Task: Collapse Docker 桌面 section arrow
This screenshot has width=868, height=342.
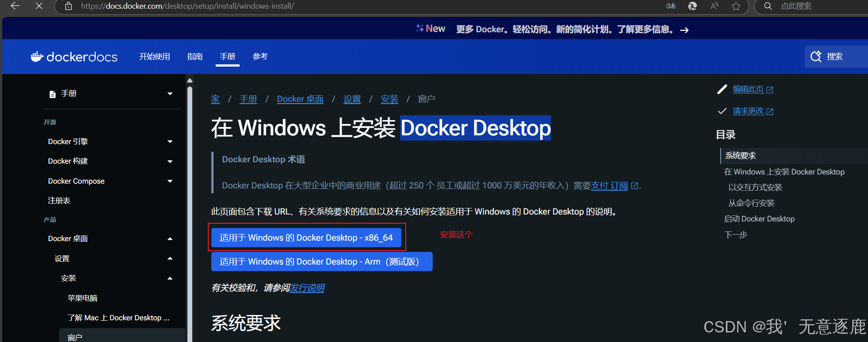Action: point(170,238)
